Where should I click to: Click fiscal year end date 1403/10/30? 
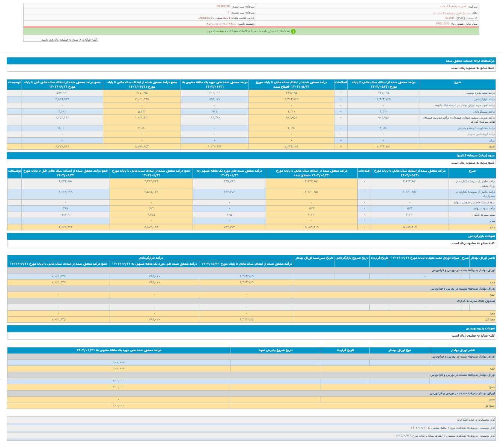[442, 23]
